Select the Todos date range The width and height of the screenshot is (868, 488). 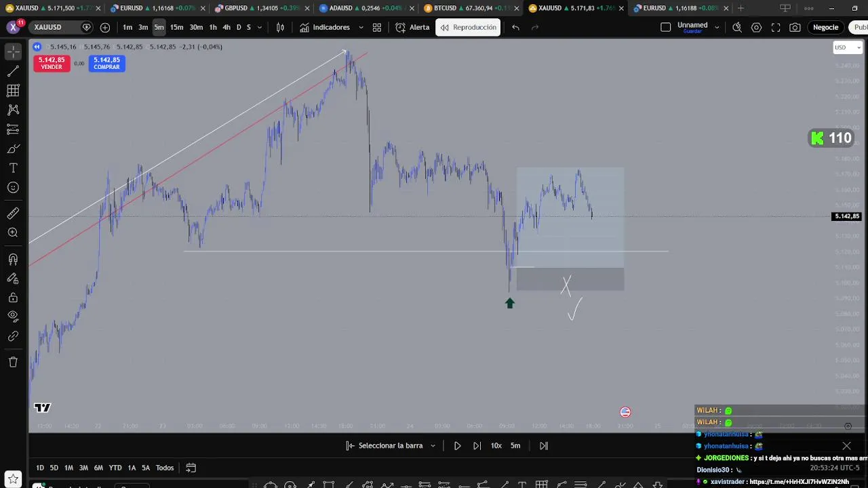click(x=165, y=468)
